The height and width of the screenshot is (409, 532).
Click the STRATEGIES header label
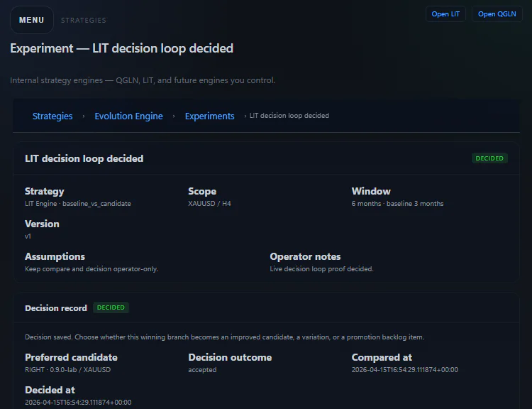tap(84, 21)
